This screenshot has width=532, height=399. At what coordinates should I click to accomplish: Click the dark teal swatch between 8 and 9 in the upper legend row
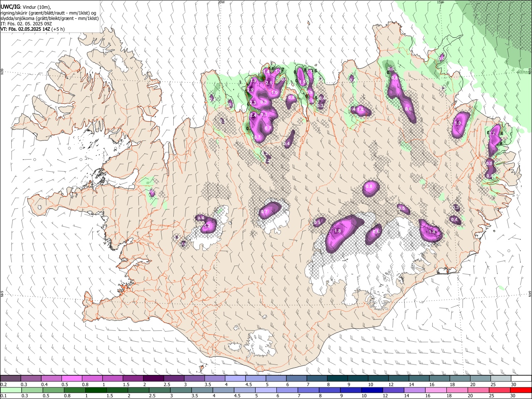(x=337, y=379)
